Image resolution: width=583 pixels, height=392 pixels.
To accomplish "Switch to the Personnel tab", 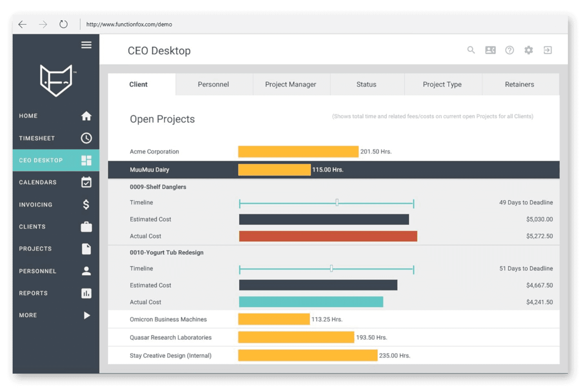I will 214,85.
